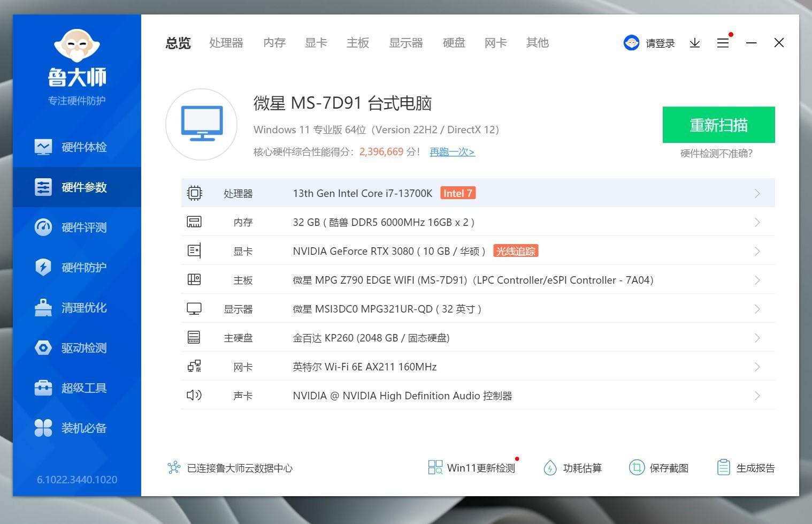This screenshot has width=812, height=524.
Task: Open the downloads arrow icon
Action: 695,43
